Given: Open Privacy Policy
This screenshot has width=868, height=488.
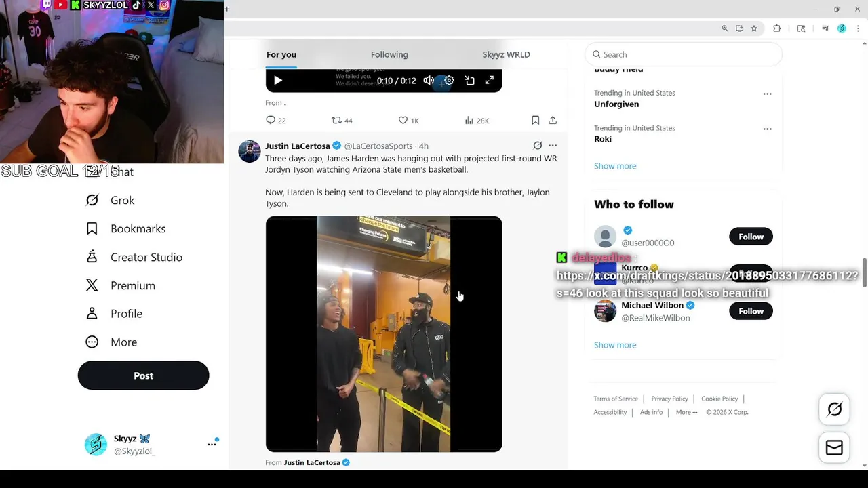Looking at the screenshot, I should tap(669, 399).
